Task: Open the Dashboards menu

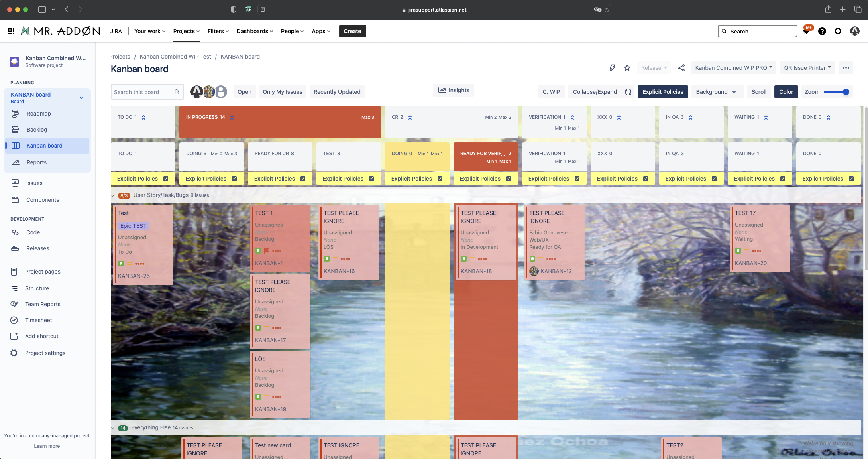Action: 255,31
